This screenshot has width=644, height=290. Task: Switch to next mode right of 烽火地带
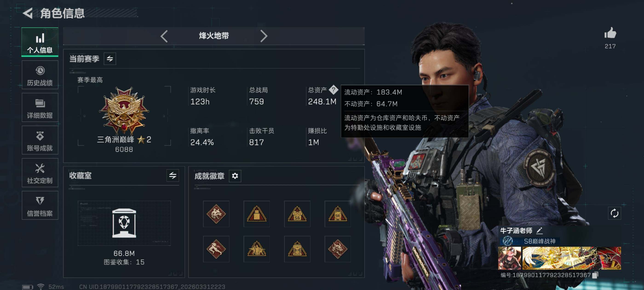pyautogui.click(x=264, y=36)
